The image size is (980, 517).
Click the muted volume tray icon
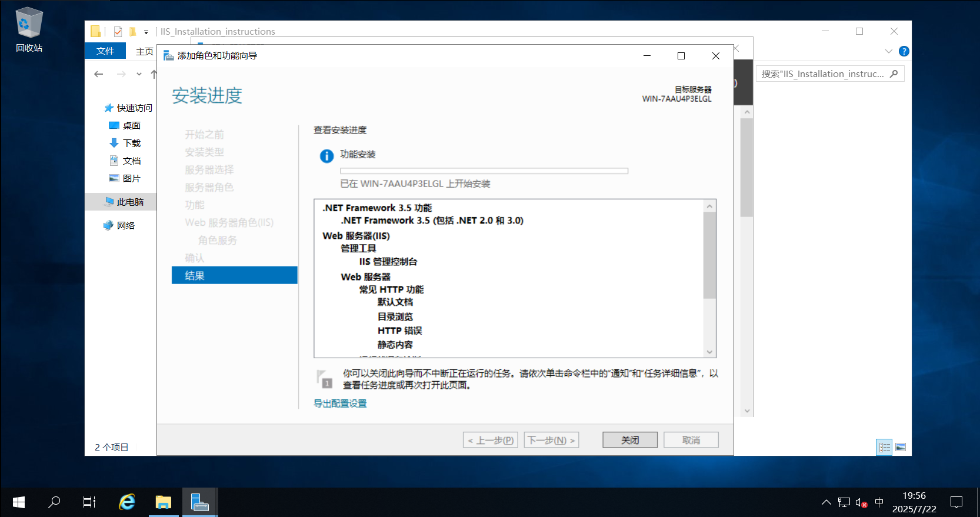[x=862, y=502]
